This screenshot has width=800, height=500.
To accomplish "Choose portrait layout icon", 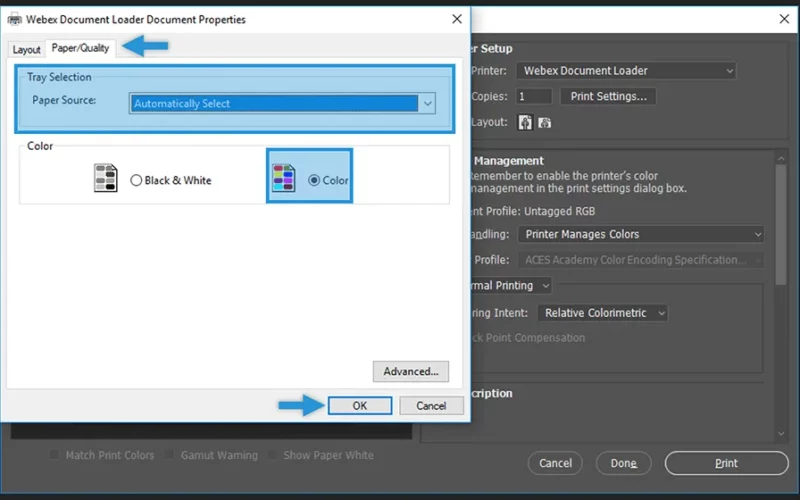I will [x=525, y=122].
